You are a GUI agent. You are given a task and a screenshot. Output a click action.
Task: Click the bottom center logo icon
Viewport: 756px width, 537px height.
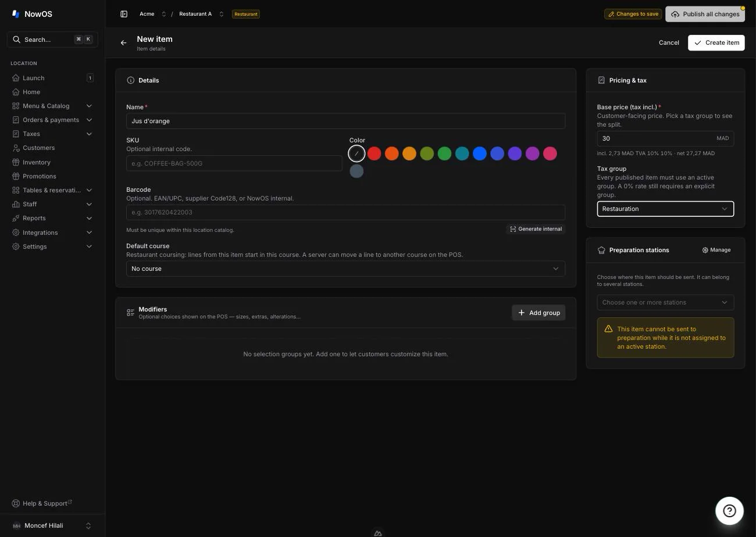point(378,533)
